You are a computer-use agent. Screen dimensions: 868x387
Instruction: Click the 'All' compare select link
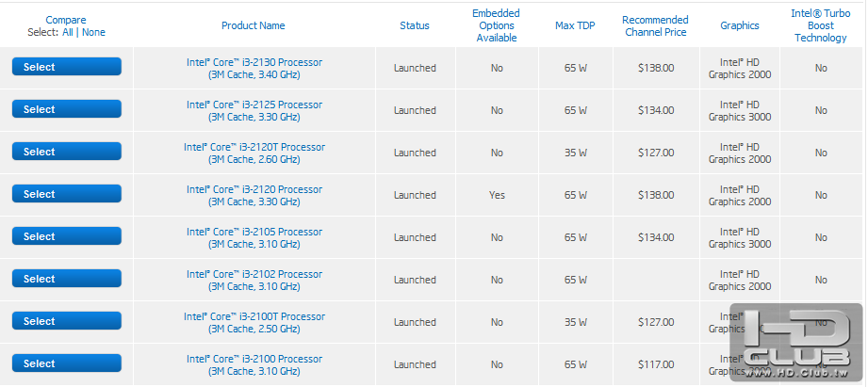(67, 32)
